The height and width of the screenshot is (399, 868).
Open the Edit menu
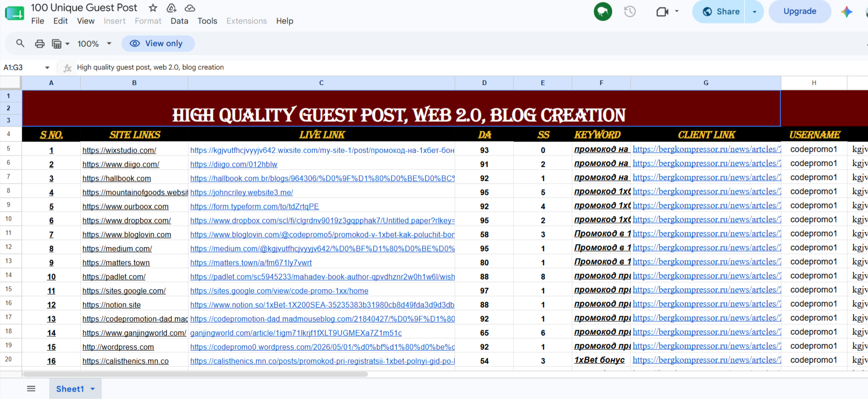pyautogui.click(x=60, y=21)
